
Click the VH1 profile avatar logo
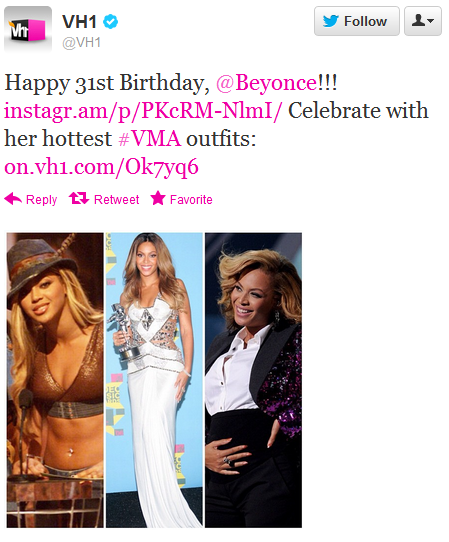point(28,29)
